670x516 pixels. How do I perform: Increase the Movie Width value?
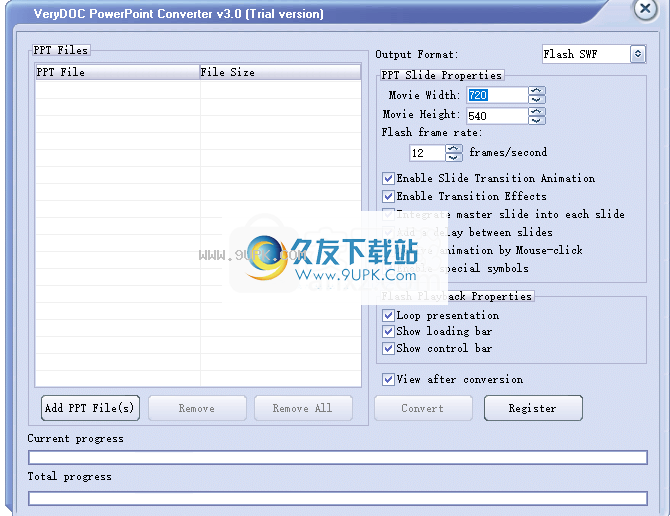point(537,91)
